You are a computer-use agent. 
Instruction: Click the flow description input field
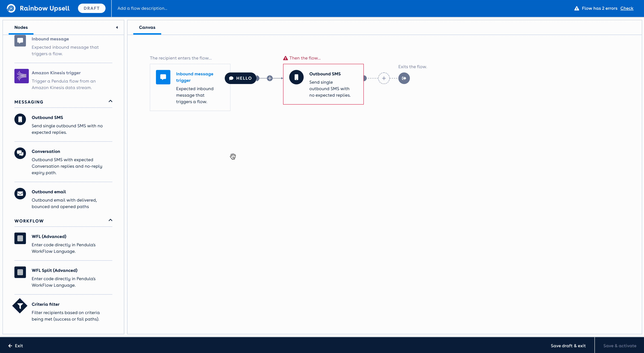[x=142, y=8]
